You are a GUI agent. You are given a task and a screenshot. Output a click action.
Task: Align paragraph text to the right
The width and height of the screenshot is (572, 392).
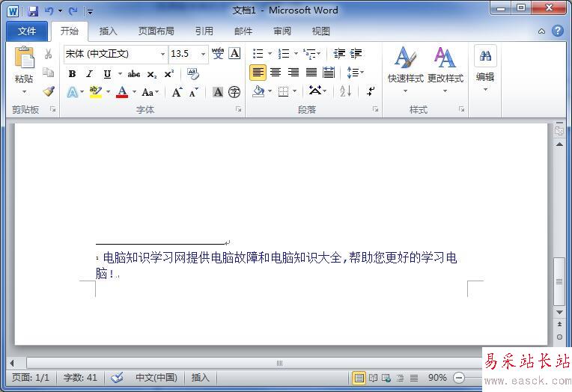point(293,73)
